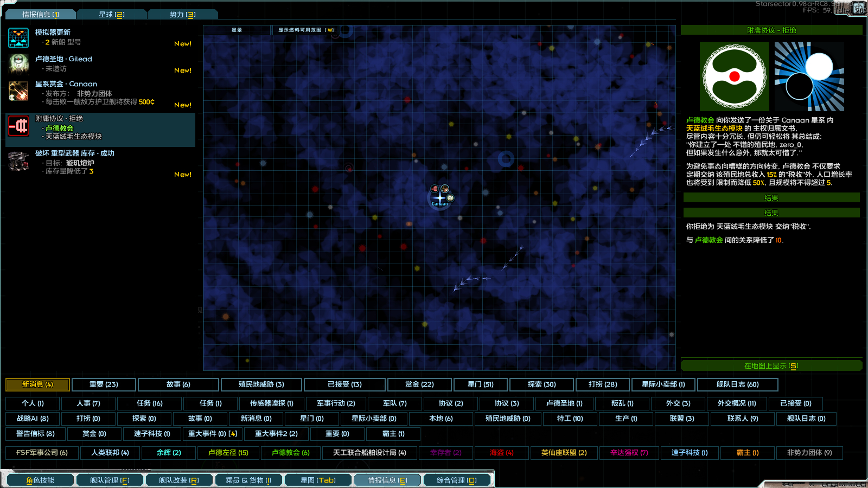Click the Luddic Church faction emblem

(x=735, y=76)
